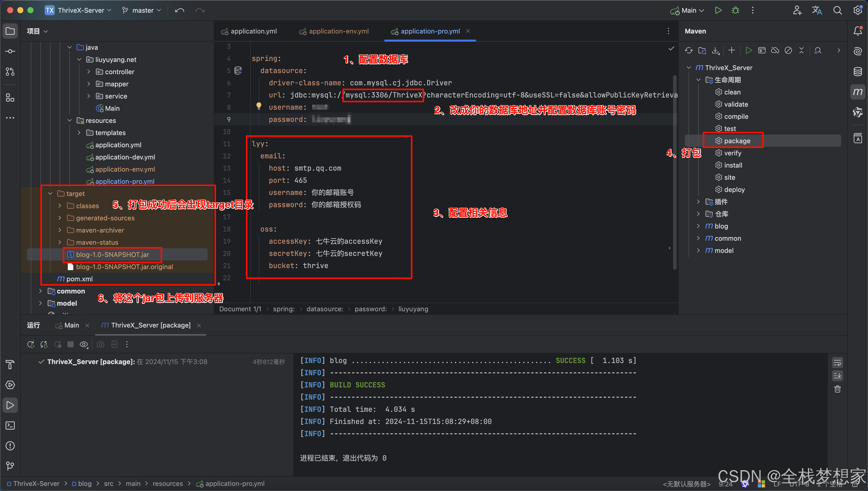The image size is (868, 491).
Task: Collapse the target folder in project tree
Action: point(50,193)
